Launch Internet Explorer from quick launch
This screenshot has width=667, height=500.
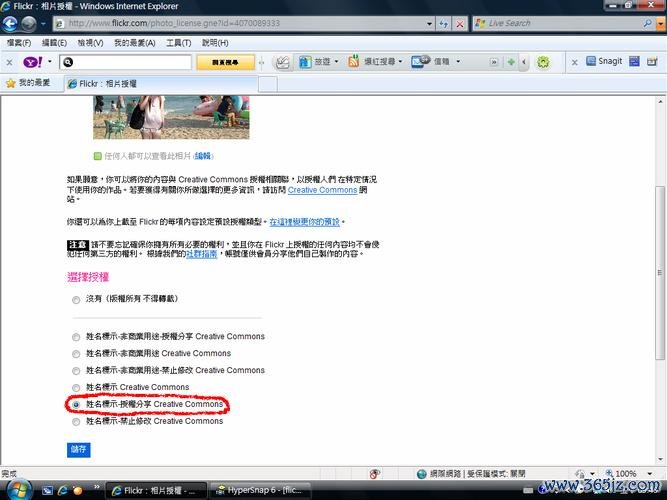(x=63, y=491)
